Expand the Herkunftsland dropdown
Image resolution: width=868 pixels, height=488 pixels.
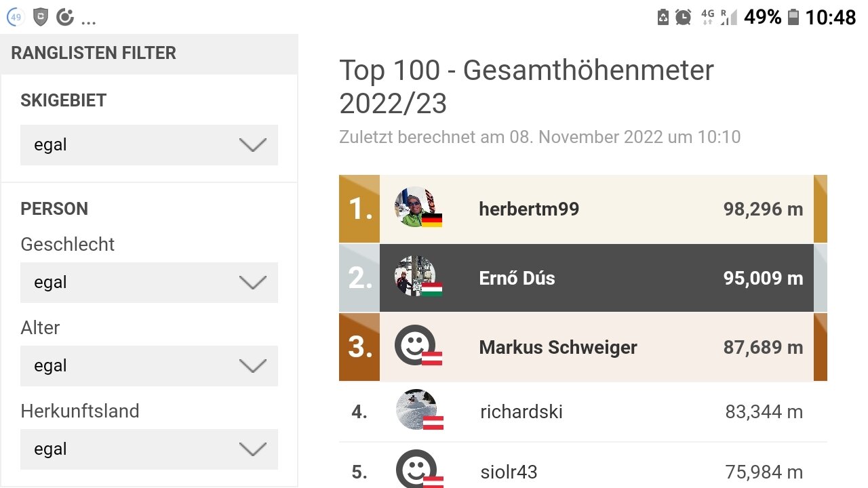coord(149,449)
